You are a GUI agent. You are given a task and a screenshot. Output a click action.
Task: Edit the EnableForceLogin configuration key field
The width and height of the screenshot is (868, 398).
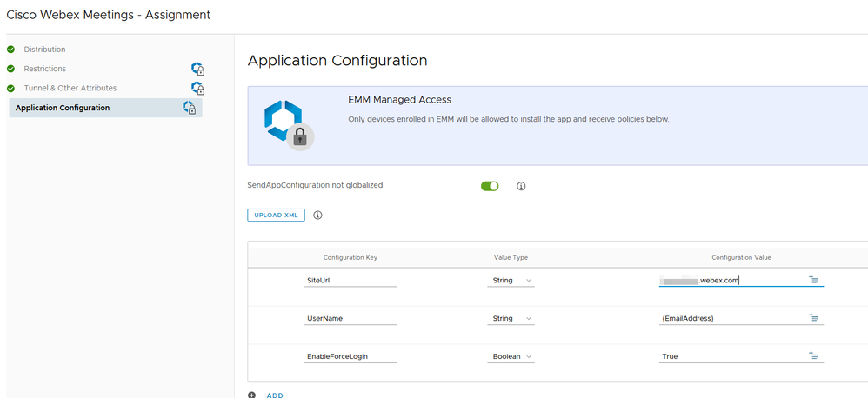pos(351,357)
